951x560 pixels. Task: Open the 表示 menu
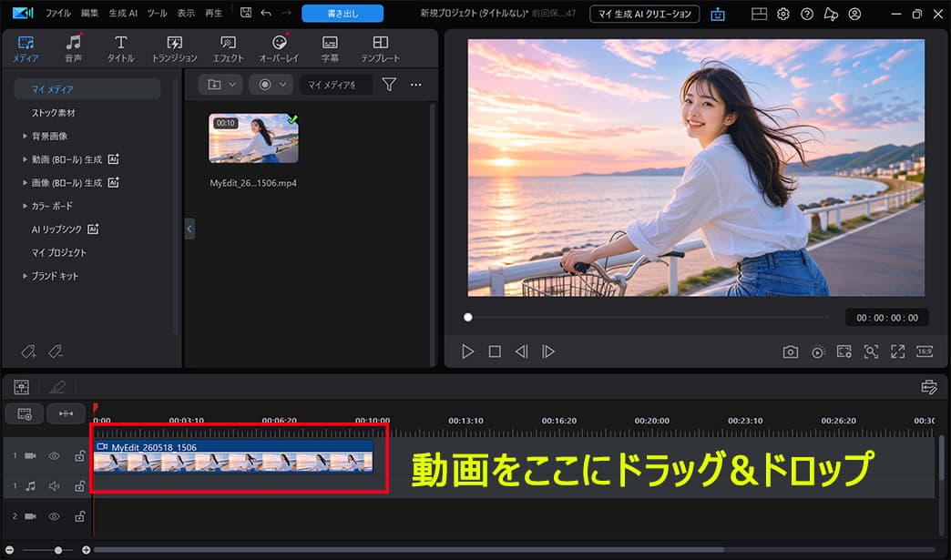coord(186,14)
